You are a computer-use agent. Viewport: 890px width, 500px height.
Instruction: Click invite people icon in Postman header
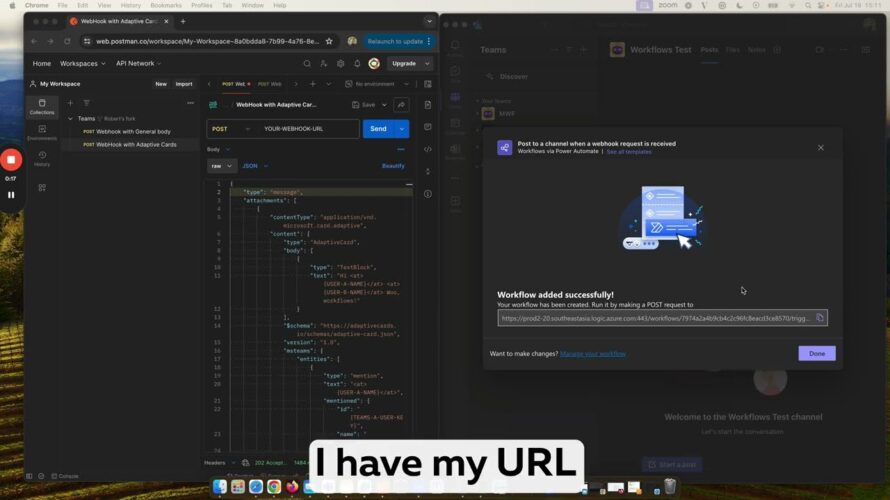pyautogui.click(x=324, y=64)
